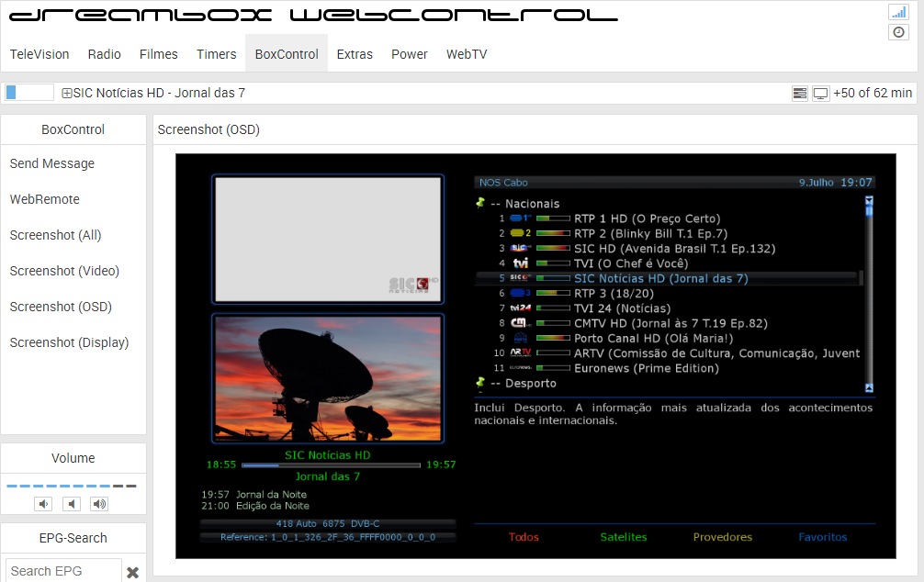The width and height of the screenshot is (924, 582).
Task: Focus the Search EPG input field
Action: click(63, 571)
